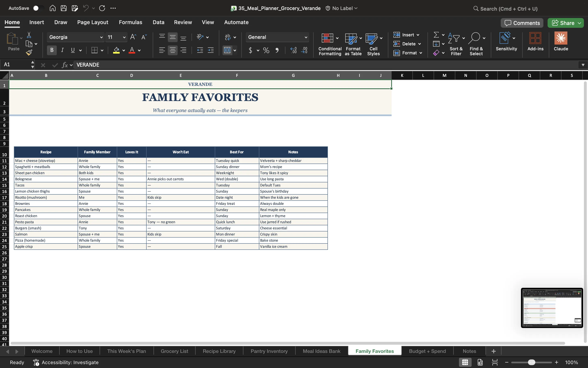Toggle Bold formatting

point(52,50)
